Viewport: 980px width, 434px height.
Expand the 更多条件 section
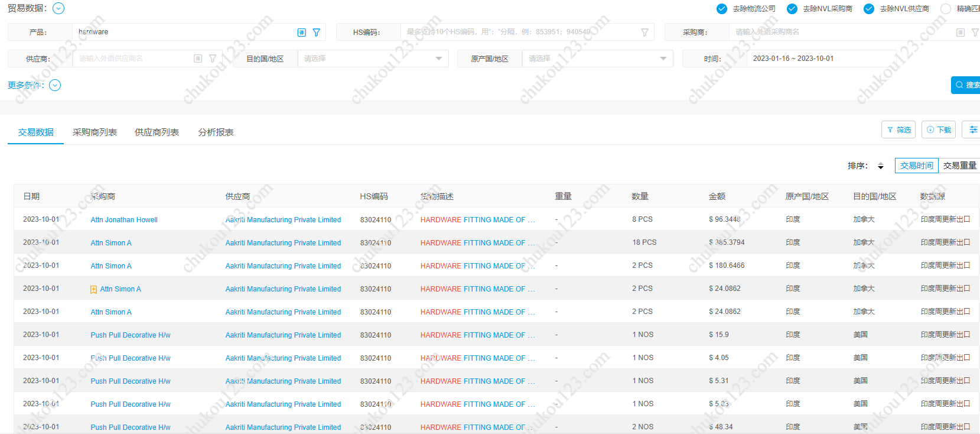[55, 85]
